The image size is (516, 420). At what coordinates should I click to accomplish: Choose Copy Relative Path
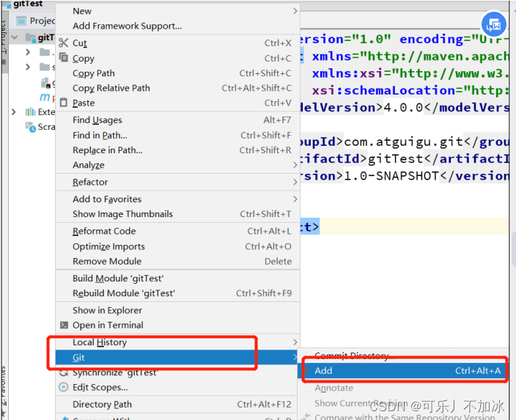177,88
